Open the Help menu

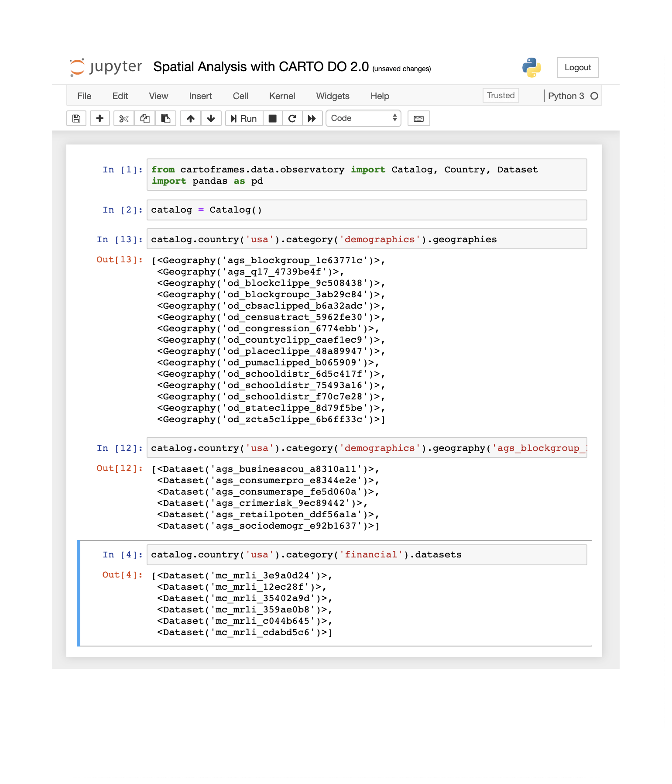click(380, 96)
